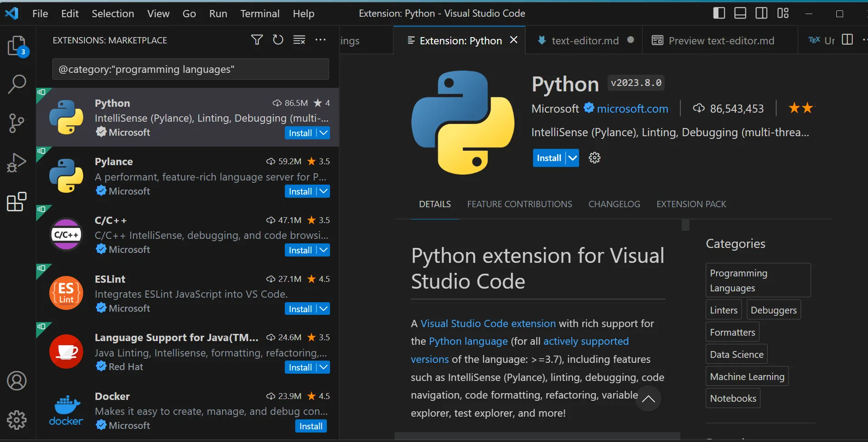Clear extensions search results

pos(299,40)
